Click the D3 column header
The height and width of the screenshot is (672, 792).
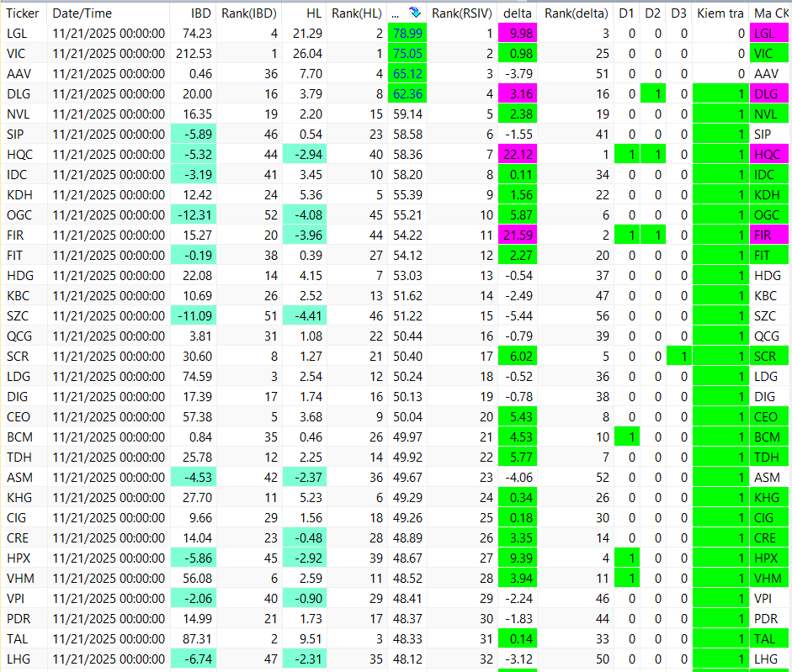click(x=679, y=13)
